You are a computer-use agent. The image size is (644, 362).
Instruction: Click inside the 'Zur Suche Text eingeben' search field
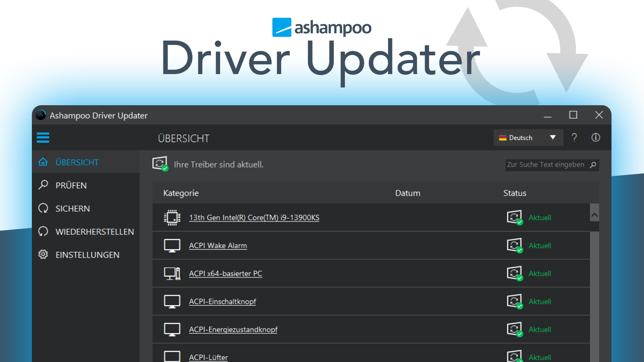click(x=546, y=165)
